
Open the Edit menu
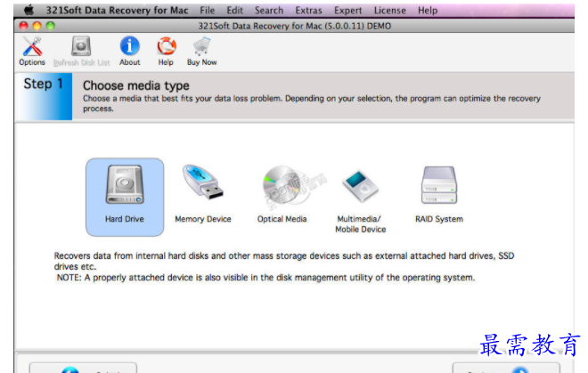pos(234,10)
